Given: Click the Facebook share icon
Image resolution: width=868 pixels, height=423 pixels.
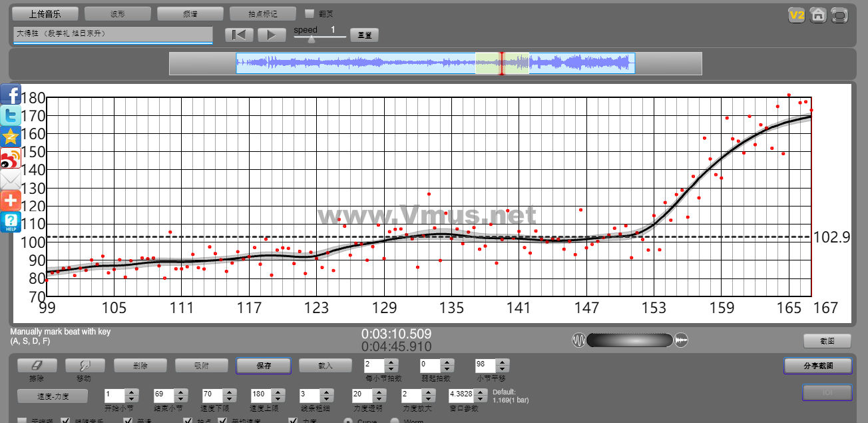Looking at the screenshot, I should (x=11, y=95).
